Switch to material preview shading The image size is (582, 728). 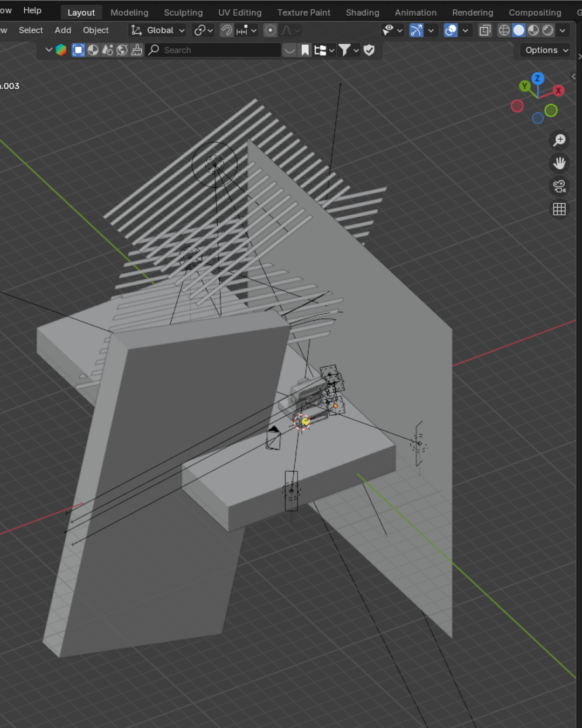tap(533, 30)
